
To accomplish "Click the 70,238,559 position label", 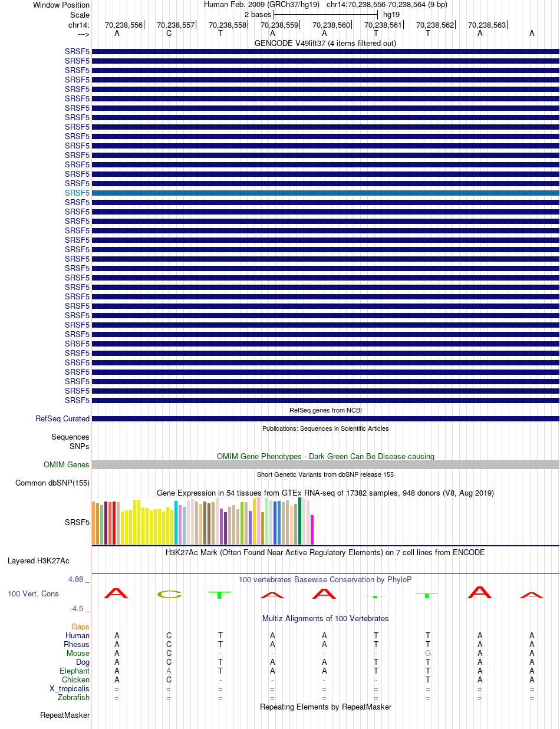I will point(279,25).
